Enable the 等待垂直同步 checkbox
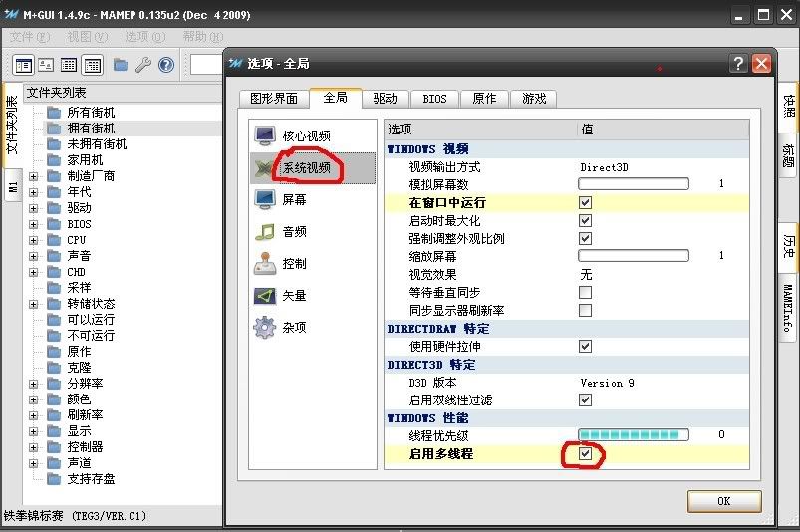 click(x=585, y=292)
